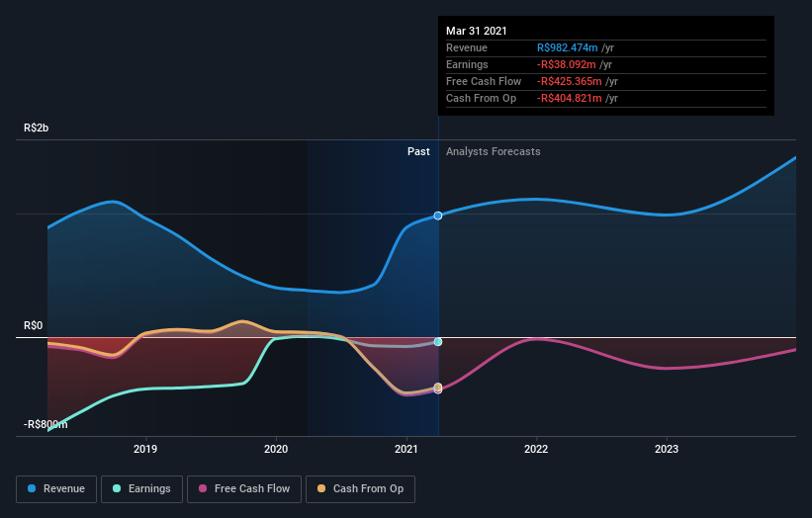Click the Cash From Op tooltip row label
812x518 pixels.
481,98
